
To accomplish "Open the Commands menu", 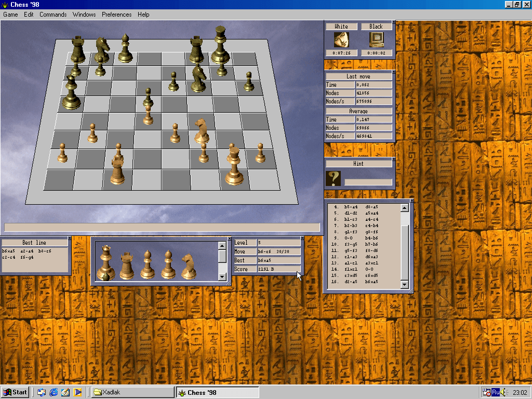I will click(52, 15).
